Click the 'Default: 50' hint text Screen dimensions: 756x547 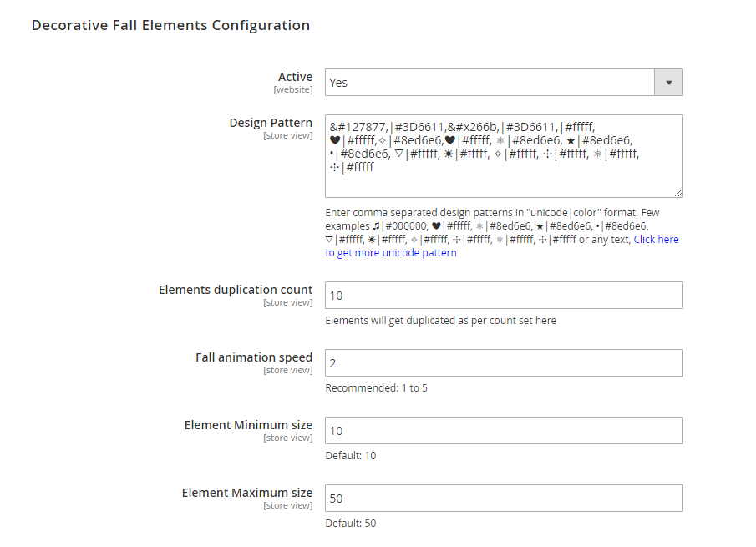click(x=350, y=523)
